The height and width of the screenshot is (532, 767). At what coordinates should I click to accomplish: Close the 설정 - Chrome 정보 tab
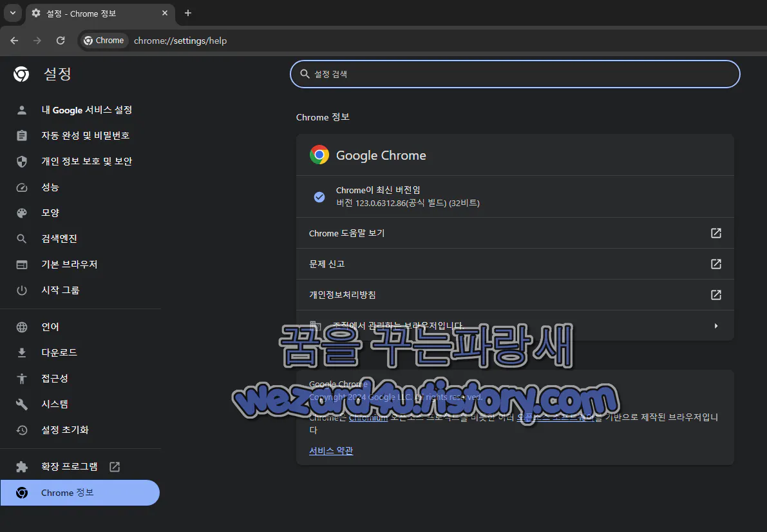165,14
